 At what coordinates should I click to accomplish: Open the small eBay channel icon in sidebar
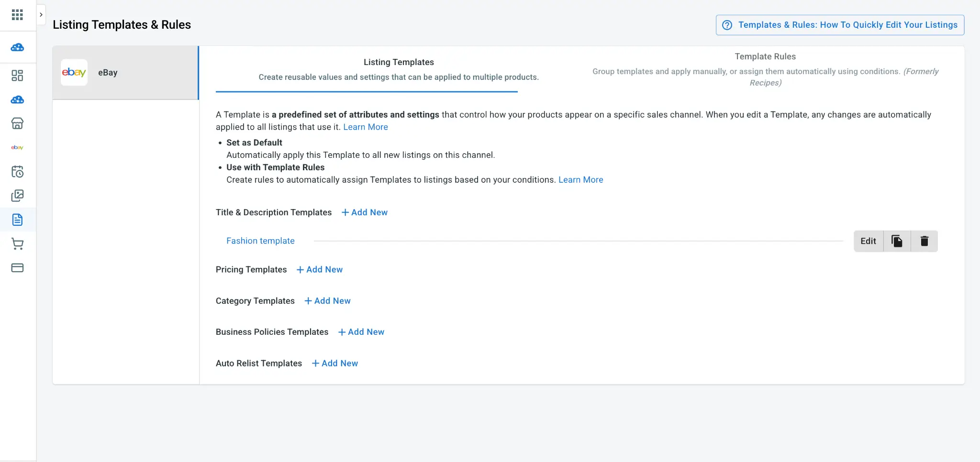(x=17, y=147)
